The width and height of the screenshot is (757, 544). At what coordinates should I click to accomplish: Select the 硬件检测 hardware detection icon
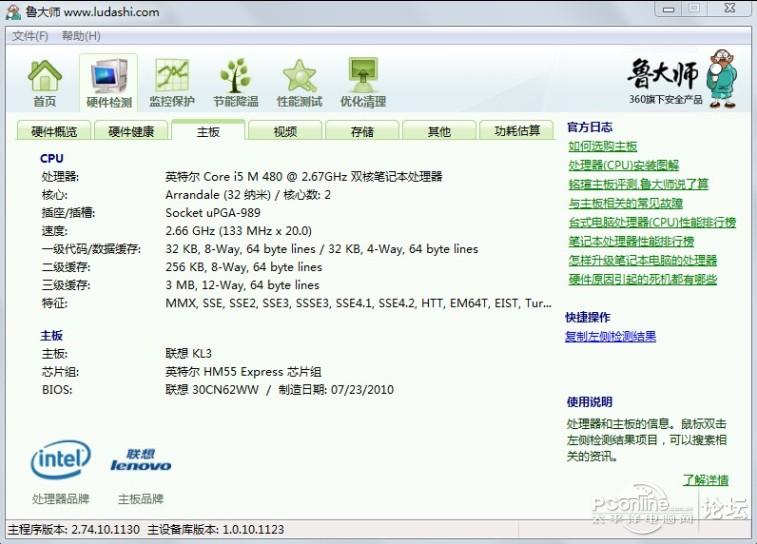click(109, 83)
